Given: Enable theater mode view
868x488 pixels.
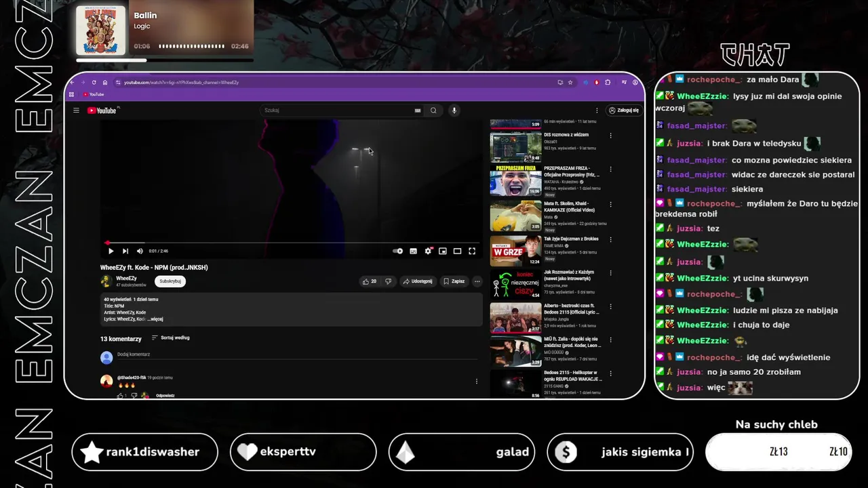Looking at the screenshot, I should [457, 251].
